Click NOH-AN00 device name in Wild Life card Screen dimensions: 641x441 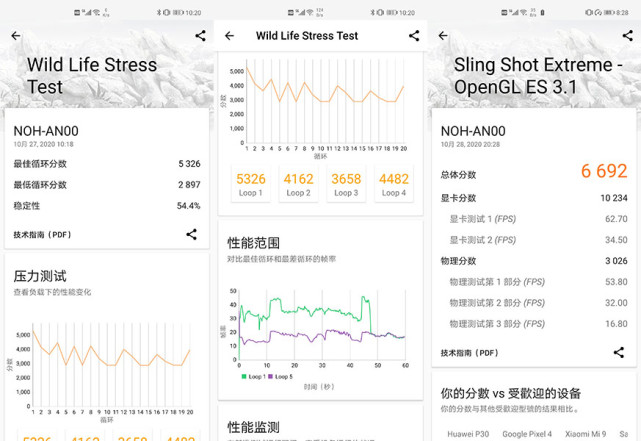pyautogui.click(x=46, y=131)
